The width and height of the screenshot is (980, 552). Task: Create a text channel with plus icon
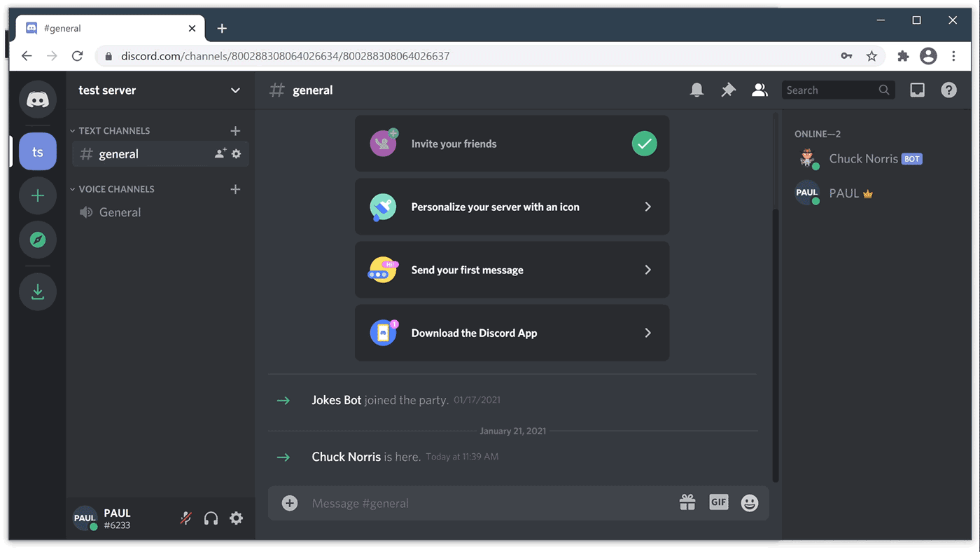click(235, 131)
